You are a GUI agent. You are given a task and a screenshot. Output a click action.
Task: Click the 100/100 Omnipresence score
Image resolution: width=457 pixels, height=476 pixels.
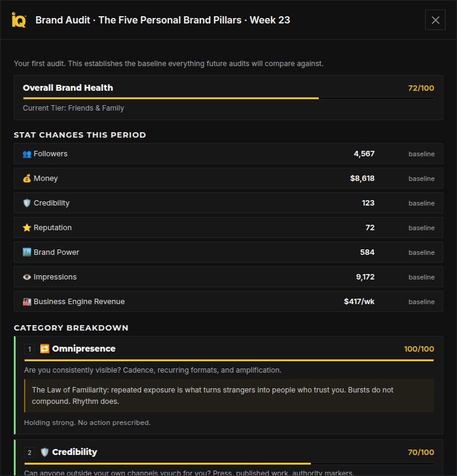click(419, 349)
